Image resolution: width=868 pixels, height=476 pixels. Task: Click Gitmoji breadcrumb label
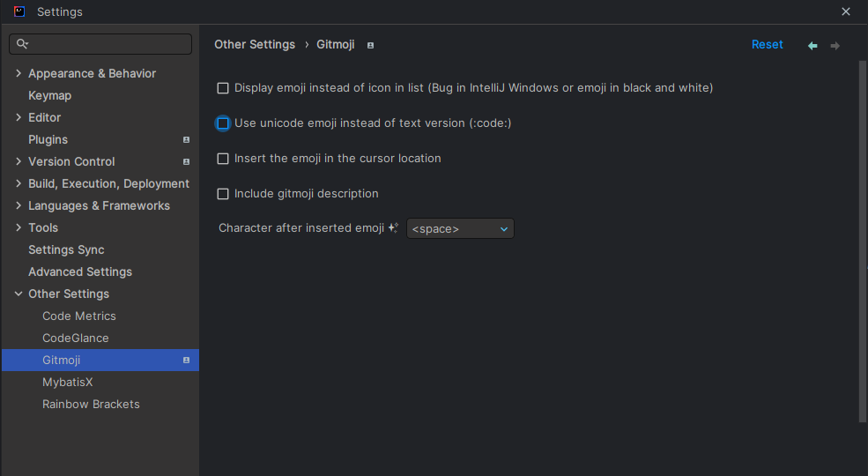click(336, 45)
